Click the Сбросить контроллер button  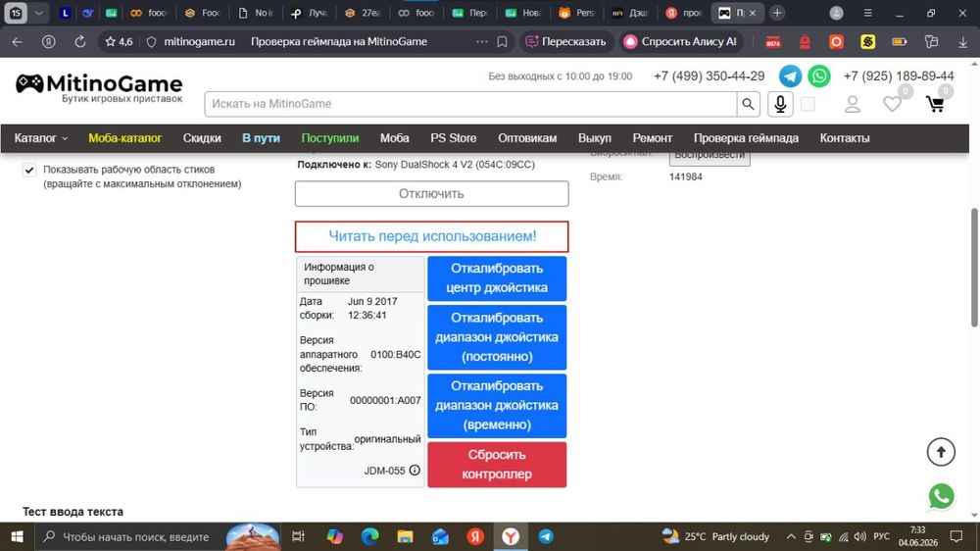pos(497,465)
